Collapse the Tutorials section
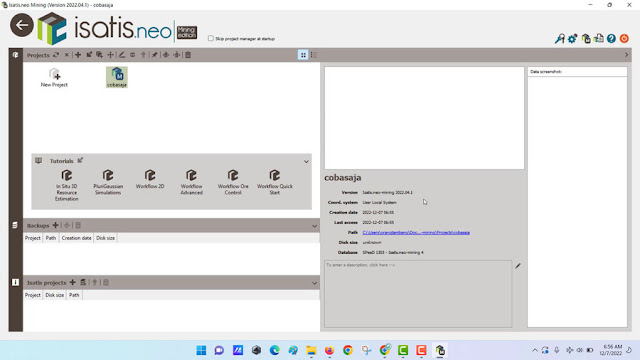 (x=306, y=162)
